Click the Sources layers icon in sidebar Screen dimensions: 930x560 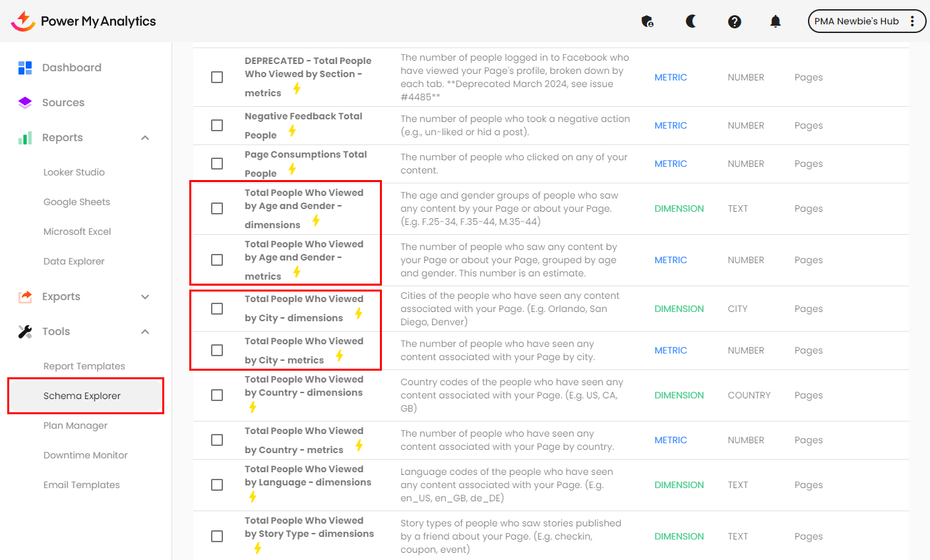[x=25, y=102]
